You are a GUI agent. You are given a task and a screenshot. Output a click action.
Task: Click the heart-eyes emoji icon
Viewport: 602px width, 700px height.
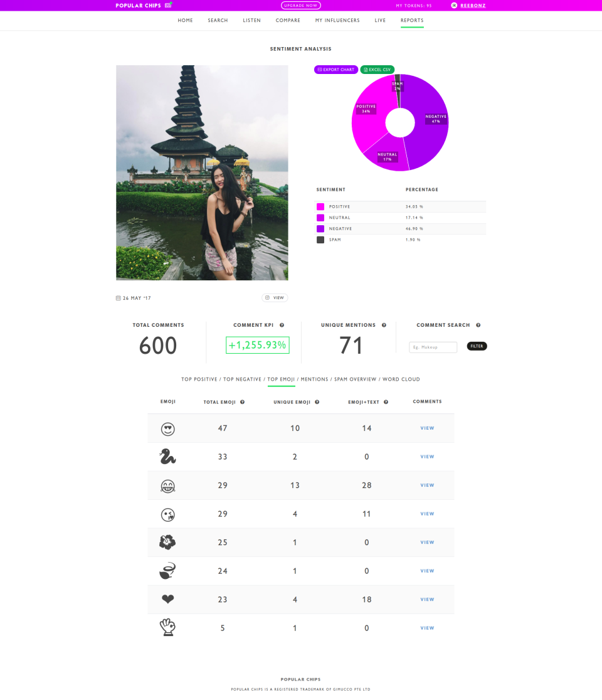point(167,429)
